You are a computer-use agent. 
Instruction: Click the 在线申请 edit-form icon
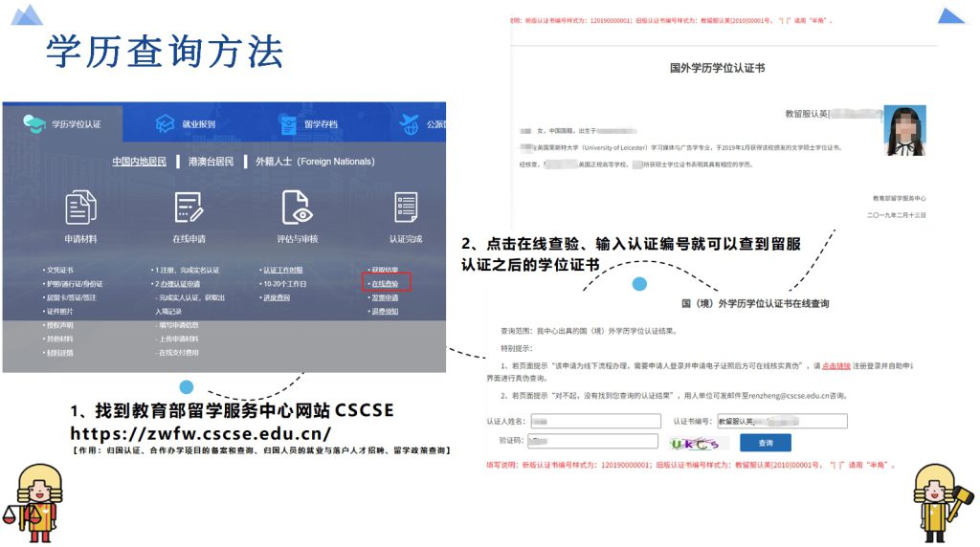click(189, 208)
